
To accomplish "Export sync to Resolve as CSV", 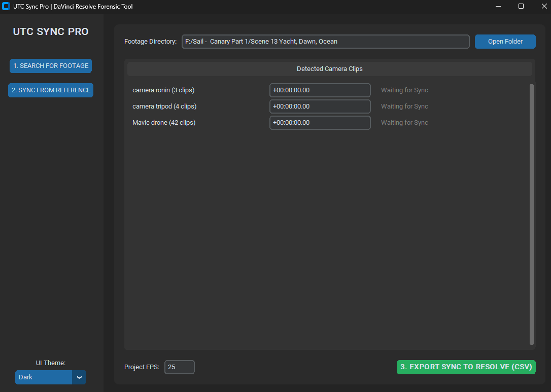I will [x=466, y=367].
